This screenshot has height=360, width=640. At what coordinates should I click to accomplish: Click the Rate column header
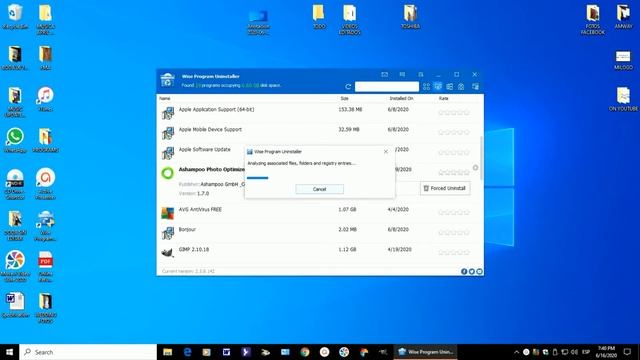click(x=443, y=98)
